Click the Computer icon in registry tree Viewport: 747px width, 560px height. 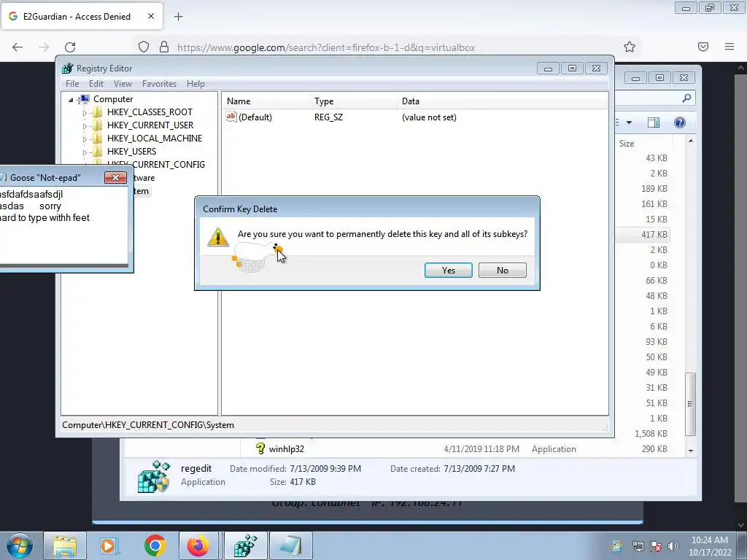pyautogui.click(x=84, y=99)
